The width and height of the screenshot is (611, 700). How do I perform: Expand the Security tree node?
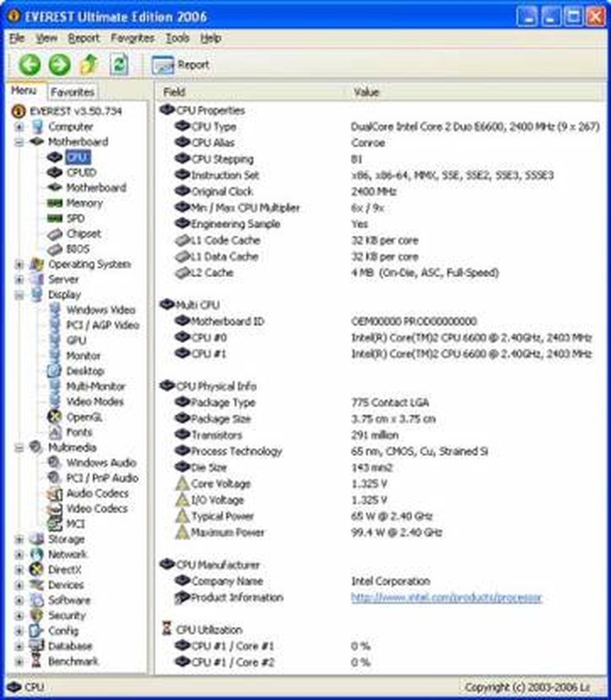19,616
